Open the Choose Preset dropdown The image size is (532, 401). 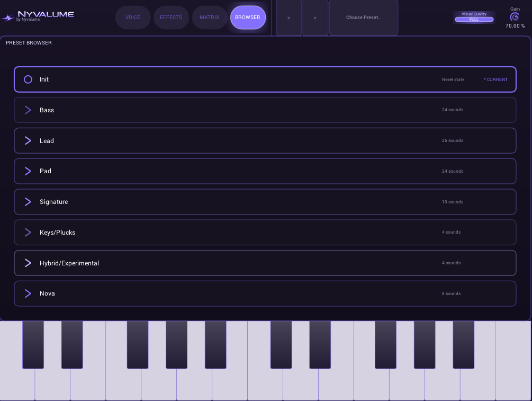point(363,17)
